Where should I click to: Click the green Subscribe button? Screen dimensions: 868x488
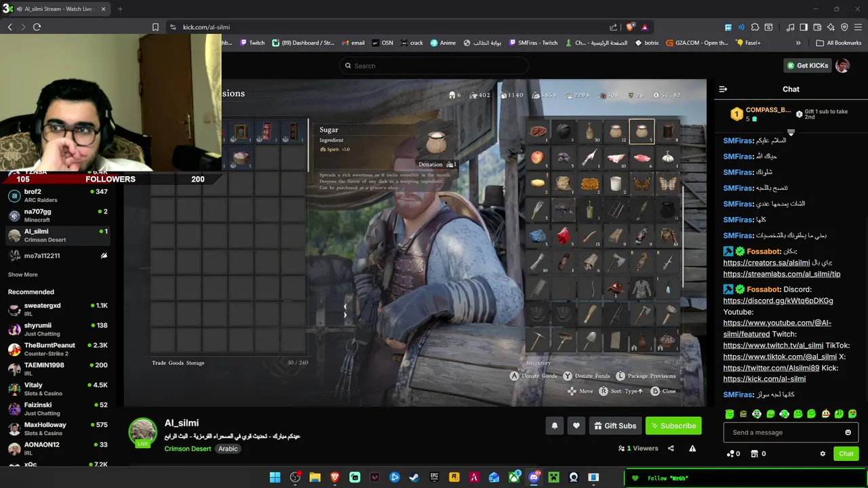tap(673, 426)
